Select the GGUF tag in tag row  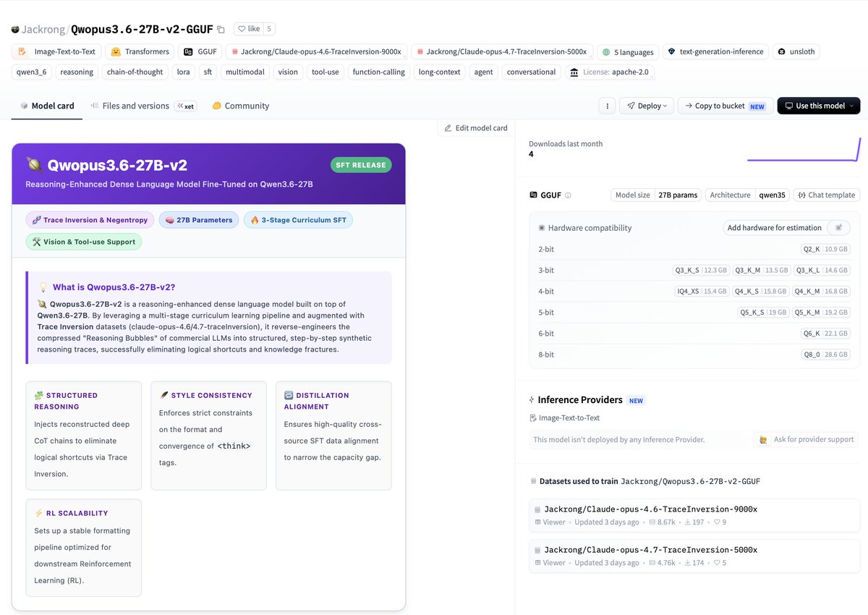(200, 52)
